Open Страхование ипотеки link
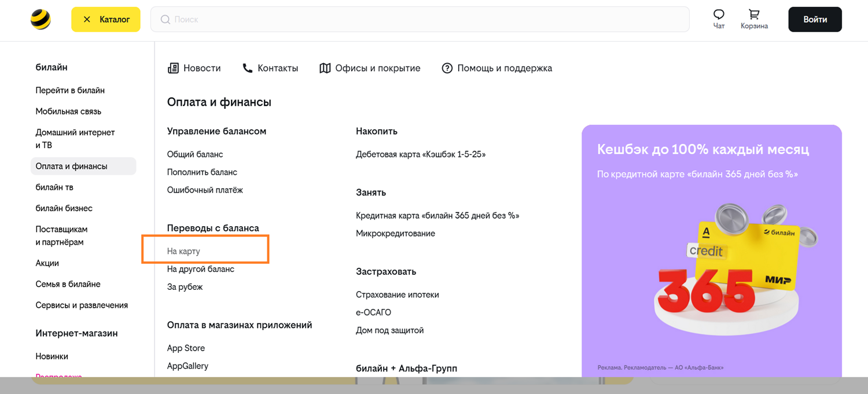 [398, 295]
